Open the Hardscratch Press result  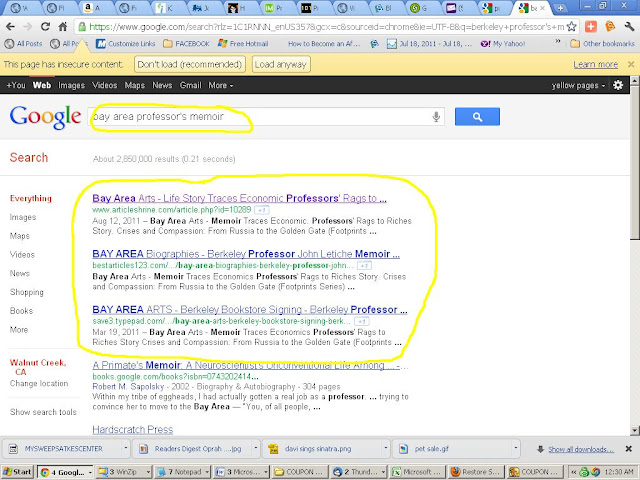coord(133,429)
